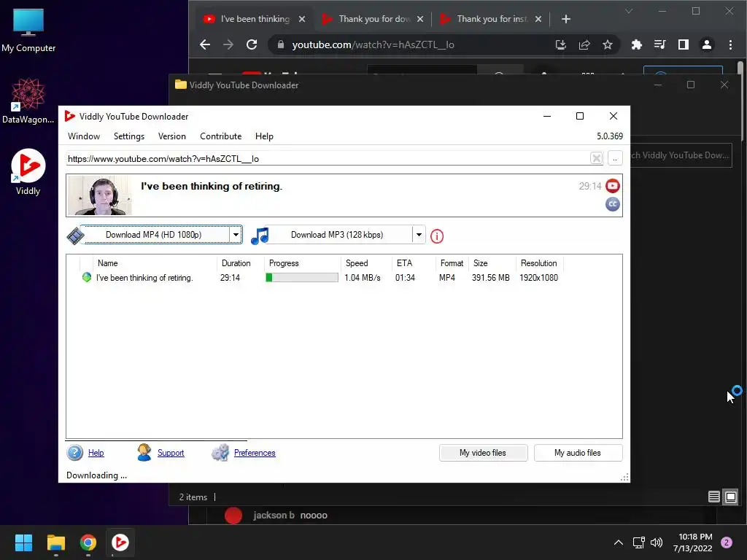Viewport: 747px width, 560px height.
Task: Switch Explorer to the large icons view
Action: (x=731, y=497)
